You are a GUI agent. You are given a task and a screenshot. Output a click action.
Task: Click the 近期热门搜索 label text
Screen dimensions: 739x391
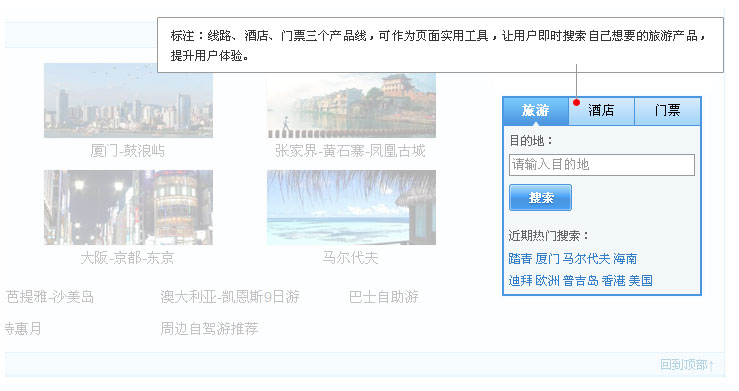549,236
